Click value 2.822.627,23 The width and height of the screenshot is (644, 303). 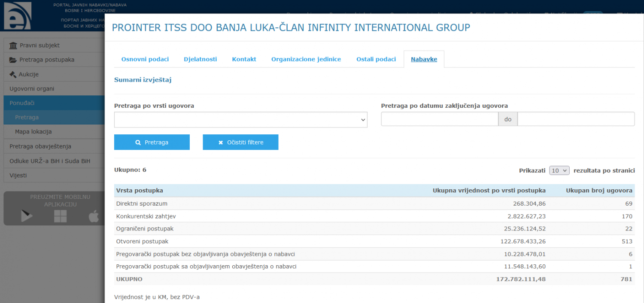tap(527, 216)
